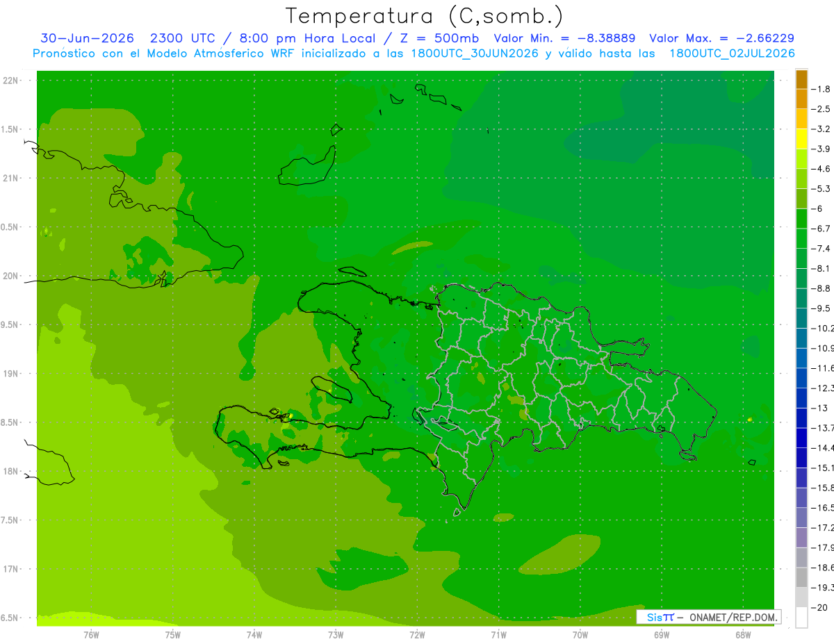Click the '70W' longitude label
Screen dimensions: 834x644
pyautogui.click(x=580, y=634)
